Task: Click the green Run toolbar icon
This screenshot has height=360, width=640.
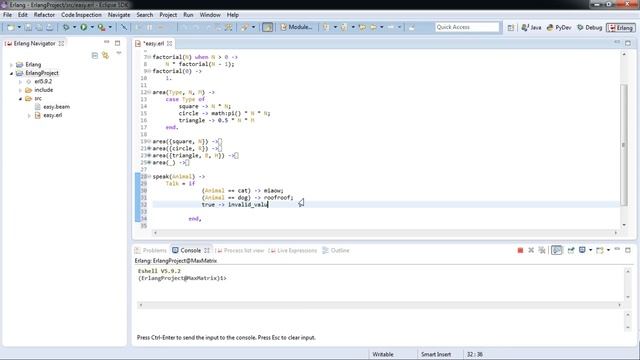Action: (x=84, y=27)
